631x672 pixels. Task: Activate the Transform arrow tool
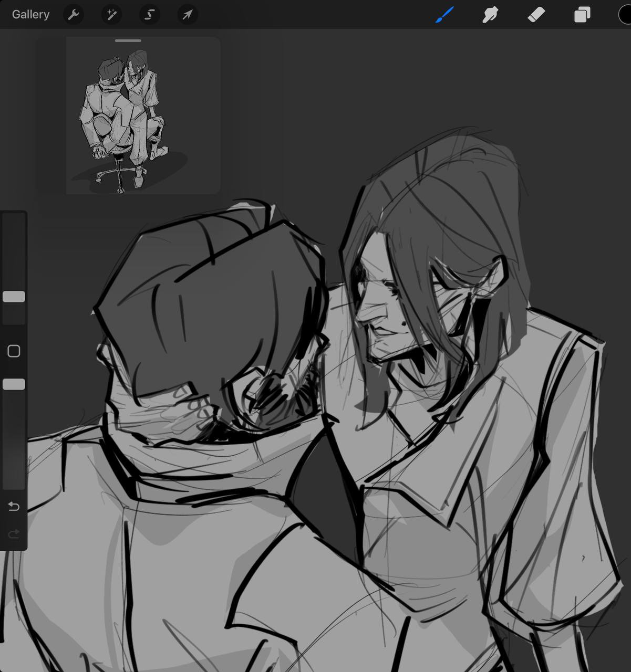187,15
